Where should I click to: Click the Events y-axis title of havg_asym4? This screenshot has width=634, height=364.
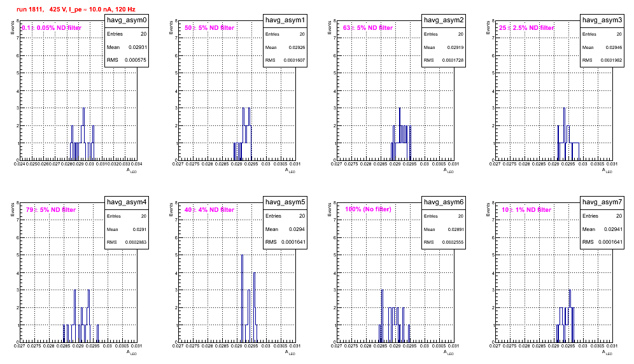(13, 209)
